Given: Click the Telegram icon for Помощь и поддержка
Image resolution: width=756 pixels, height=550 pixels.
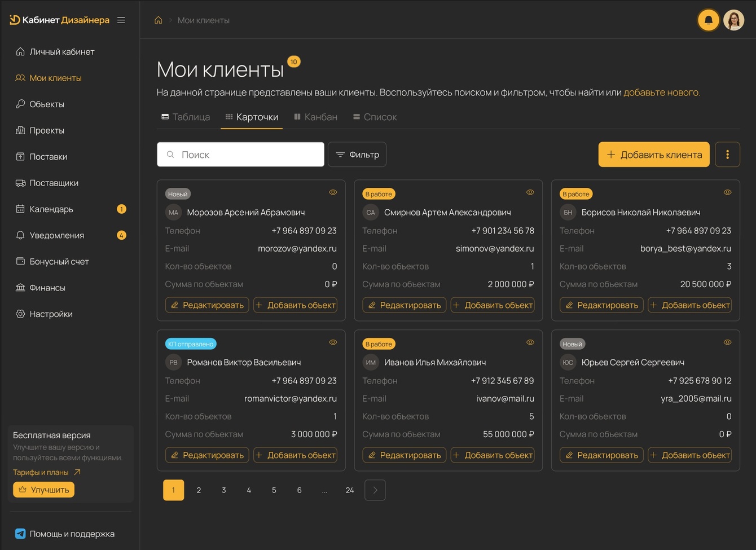Looking at the screenshot, I should coord(20,534).
